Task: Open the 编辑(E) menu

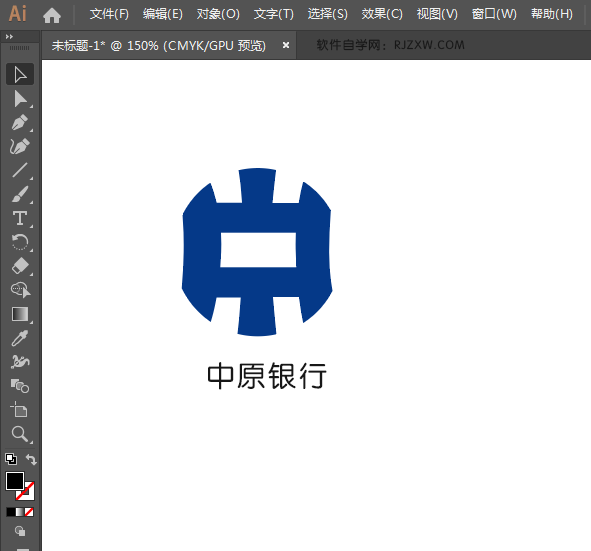Action: point(163,14)
